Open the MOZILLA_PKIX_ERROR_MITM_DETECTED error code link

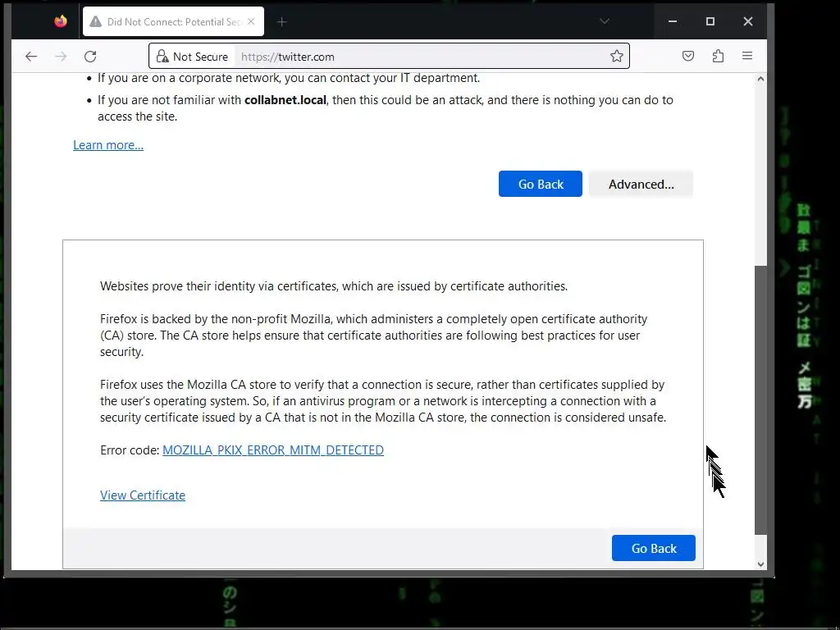coord(272,450)
